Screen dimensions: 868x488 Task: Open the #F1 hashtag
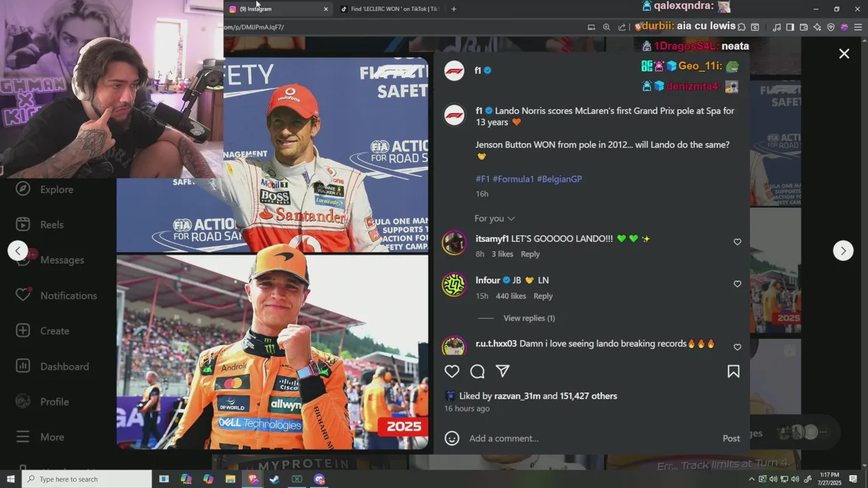pos(483,179)
